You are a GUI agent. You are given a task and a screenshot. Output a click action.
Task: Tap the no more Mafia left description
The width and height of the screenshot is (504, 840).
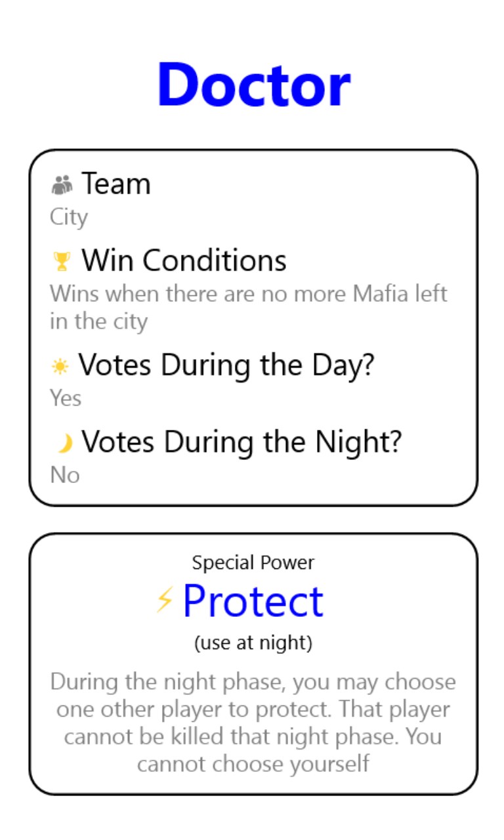[x=249, y=307]
